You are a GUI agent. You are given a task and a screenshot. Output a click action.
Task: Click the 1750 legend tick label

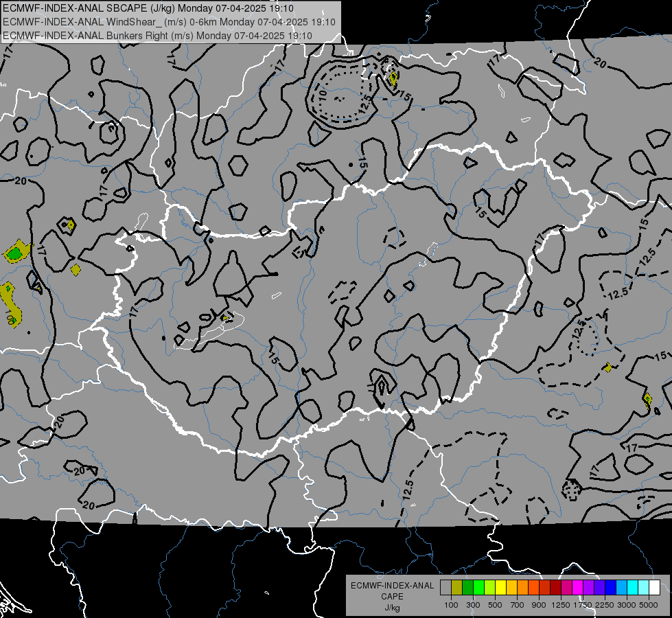pyautogui.click(x=583, y=605)
